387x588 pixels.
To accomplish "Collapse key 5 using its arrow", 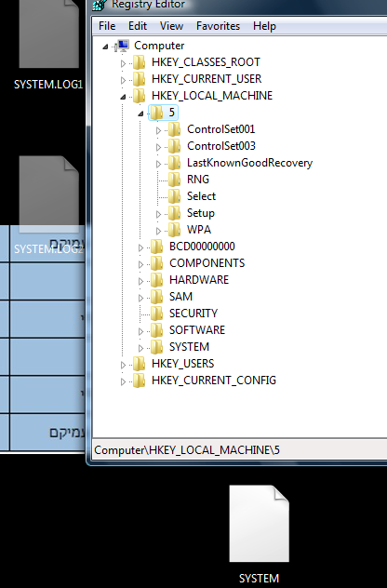I will tap(140, 114).
